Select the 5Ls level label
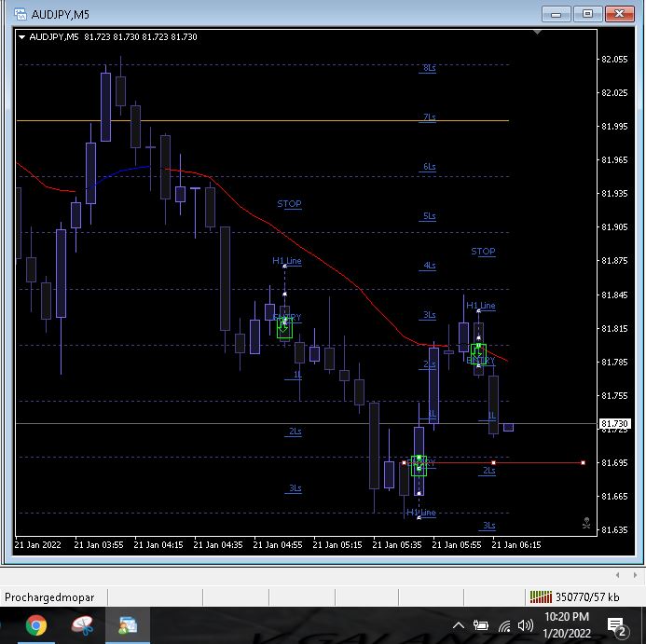The height and width of the screenshot is (644, 646). coord(430,216)
